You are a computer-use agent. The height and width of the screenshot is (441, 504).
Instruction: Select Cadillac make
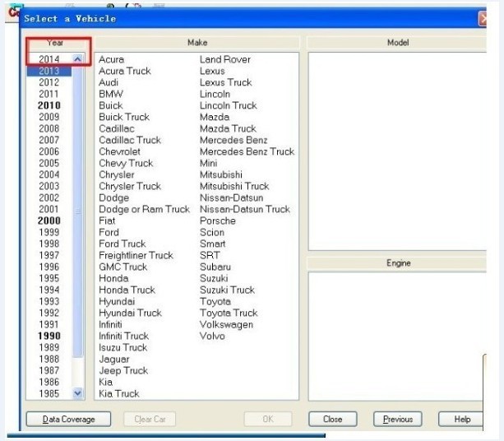pos(117,128)
